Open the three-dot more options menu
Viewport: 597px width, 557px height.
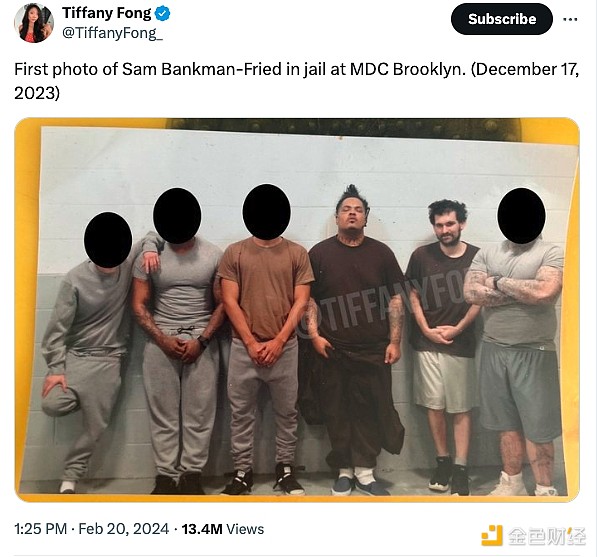click(570, 19)
